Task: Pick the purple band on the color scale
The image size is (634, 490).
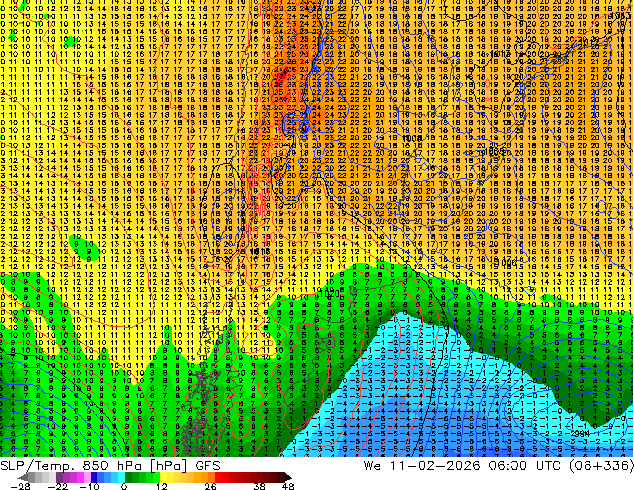Action: 70,477
